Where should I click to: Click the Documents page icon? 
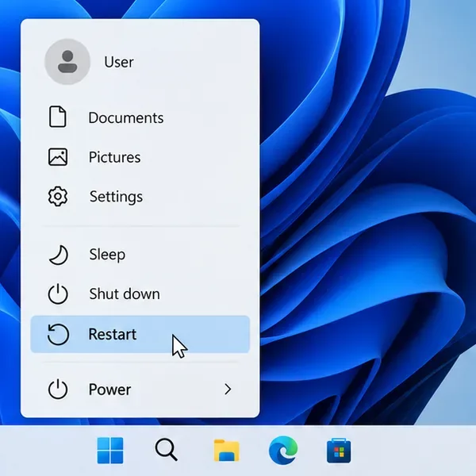(x=57, y=117)
